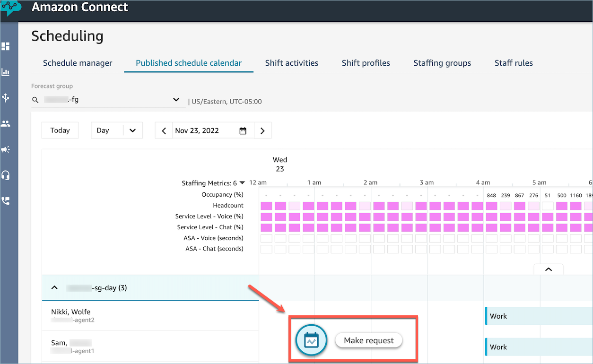Click the first pink Headcount cell
Viewport: 593px width, 364px height.
(x=266, y=206)
